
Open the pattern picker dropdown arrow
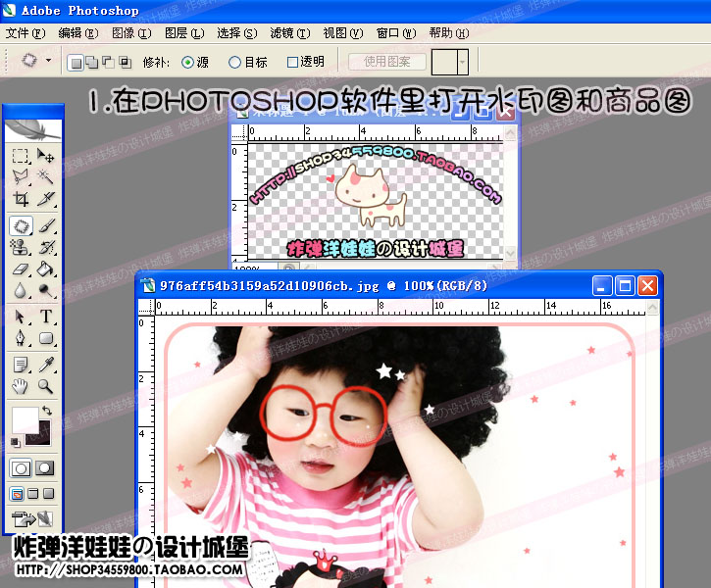point(462,62)
